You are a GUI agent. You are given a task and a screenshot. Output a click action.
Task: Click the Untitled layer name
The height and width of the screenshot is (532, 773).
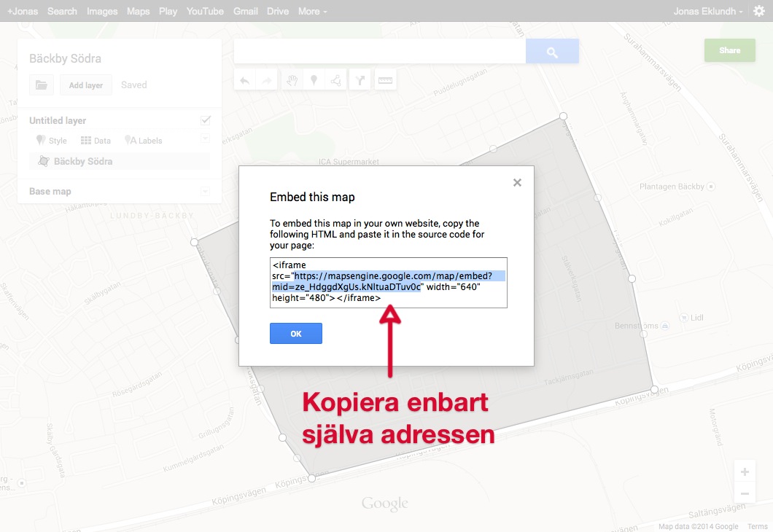pyautogui.click(x=58, y=121)
